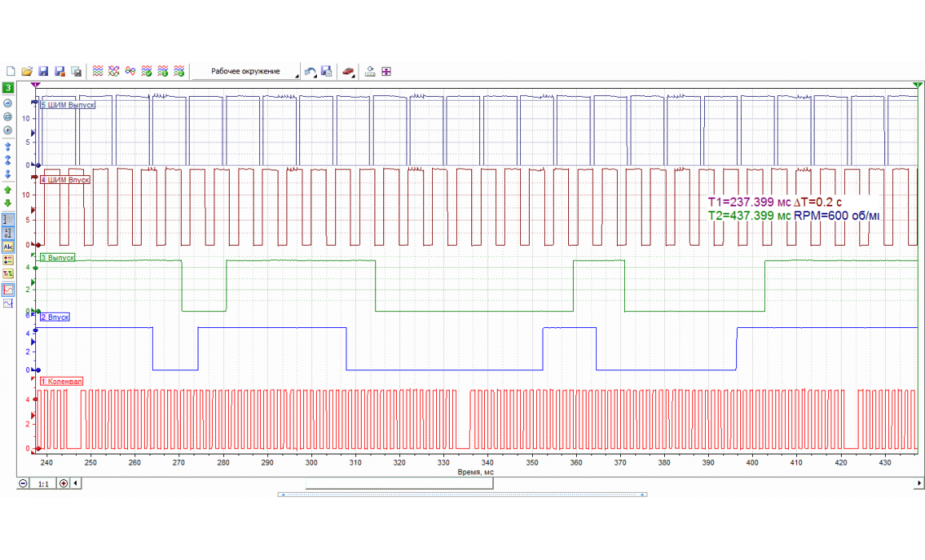The image size is (925, 560).
Task: Click the horizontal zoom-out minus button
Action: coord(23,484)
